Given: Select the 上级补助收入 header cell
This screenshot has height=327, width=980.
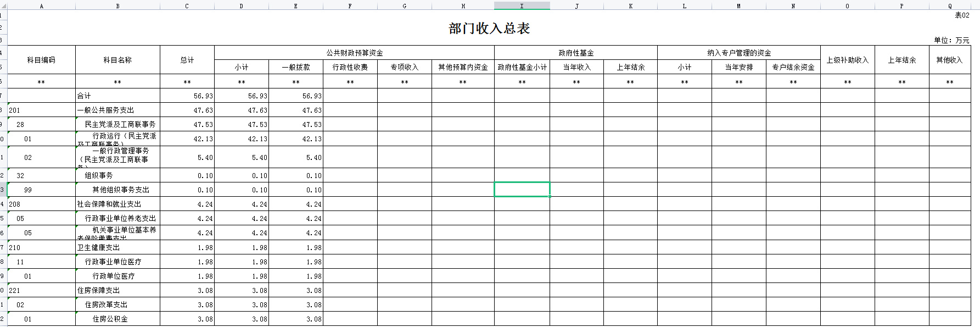Looking at the screenshot, I should pyautogui.click(x=847, y=60).
